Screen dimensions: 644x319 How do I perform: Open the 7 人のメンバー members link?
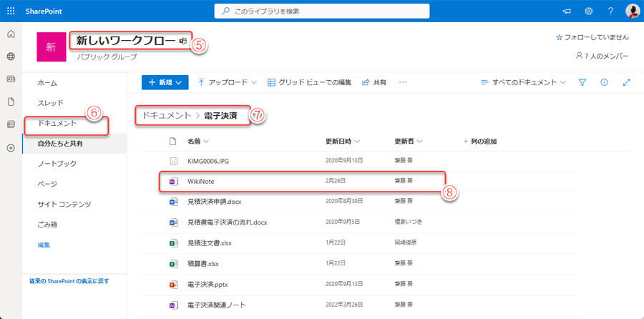click(x=602, y=56)
